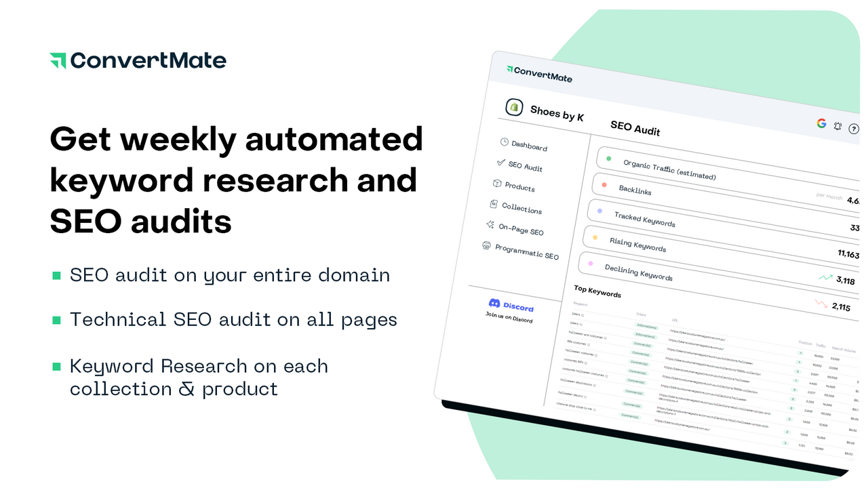Click Commercial badge in halloween decorations row
The image size is (868, 488).
[x=634, y=392]
